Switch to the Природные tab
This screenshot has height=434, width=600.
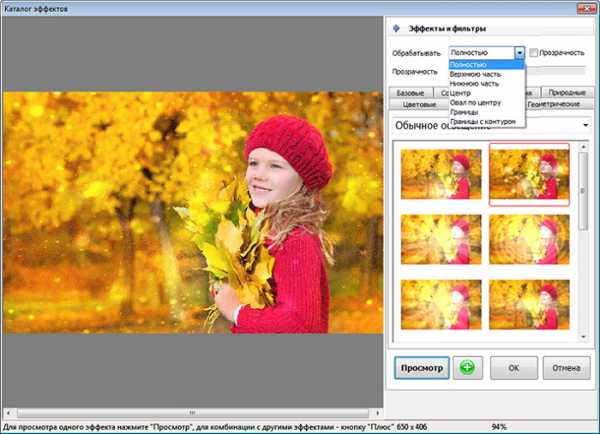567,92
